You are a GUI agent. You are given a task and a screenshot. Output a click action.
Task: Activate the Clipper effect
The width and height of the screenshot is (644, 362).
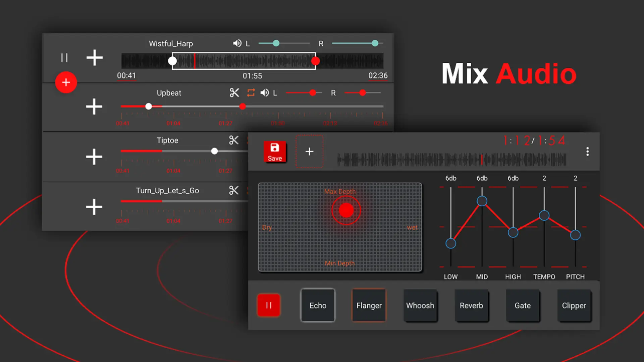click(574, 305)
